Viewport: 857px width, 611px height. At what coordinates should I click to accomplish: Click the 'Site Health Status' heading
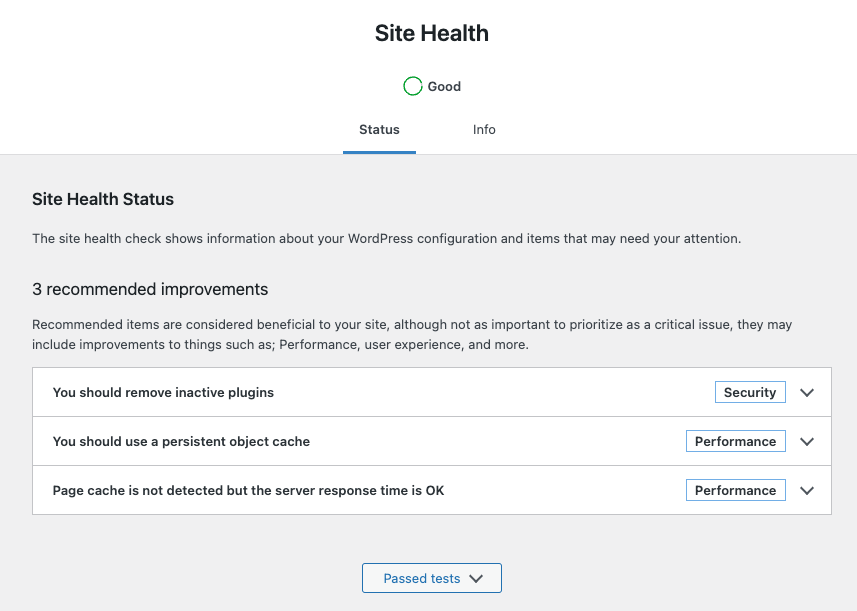[103, 199]
